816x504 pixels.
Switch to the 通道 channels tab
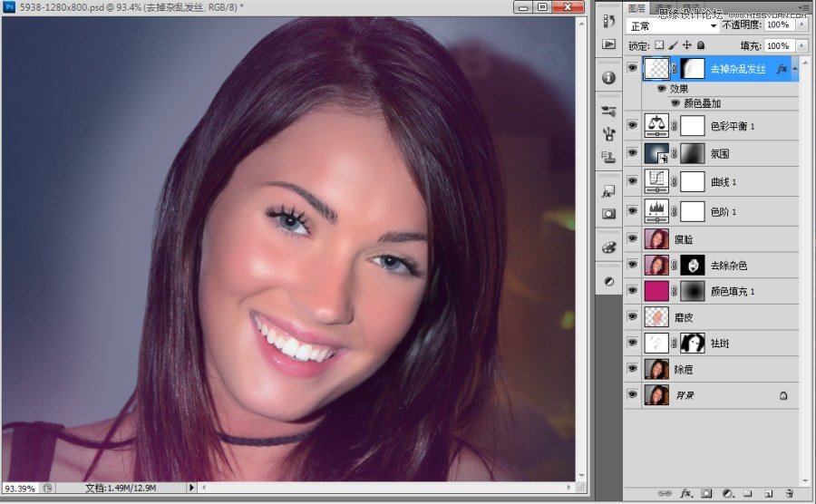pyautogui.click(x=664, y=8)
